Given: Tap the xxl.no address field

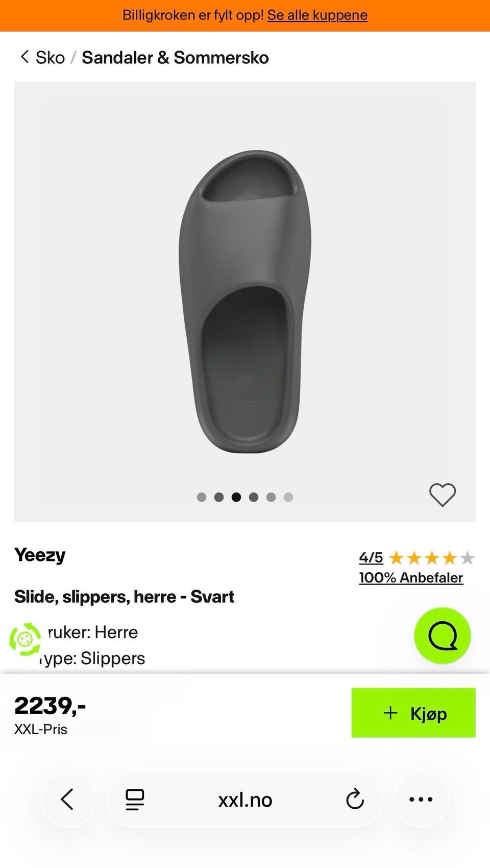Looking at the screenshot, I should [x=245, y=800].
